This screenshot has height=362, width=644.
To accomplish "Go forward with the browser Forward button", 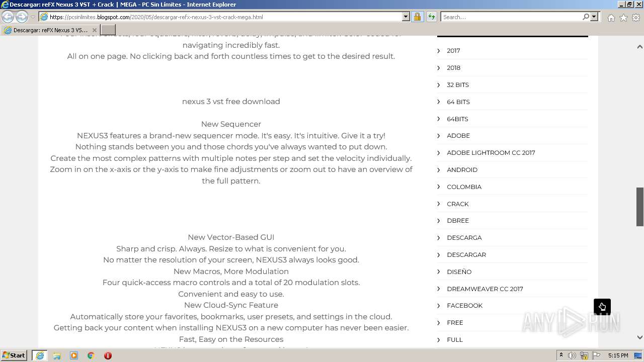I will click(x=22, y=17).
